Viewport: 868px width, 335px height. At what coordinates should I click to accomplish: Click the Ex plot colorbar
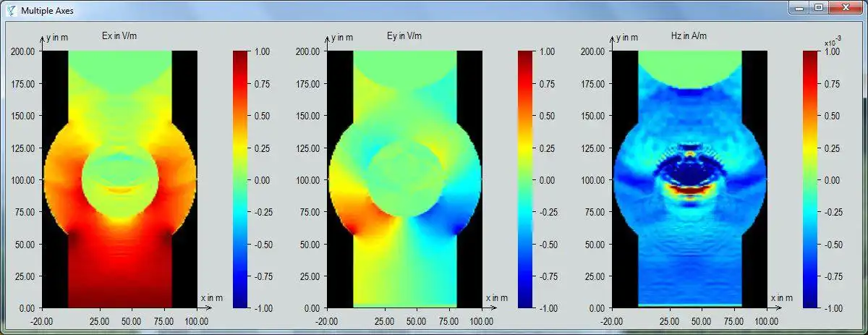(x=240, y=179)
